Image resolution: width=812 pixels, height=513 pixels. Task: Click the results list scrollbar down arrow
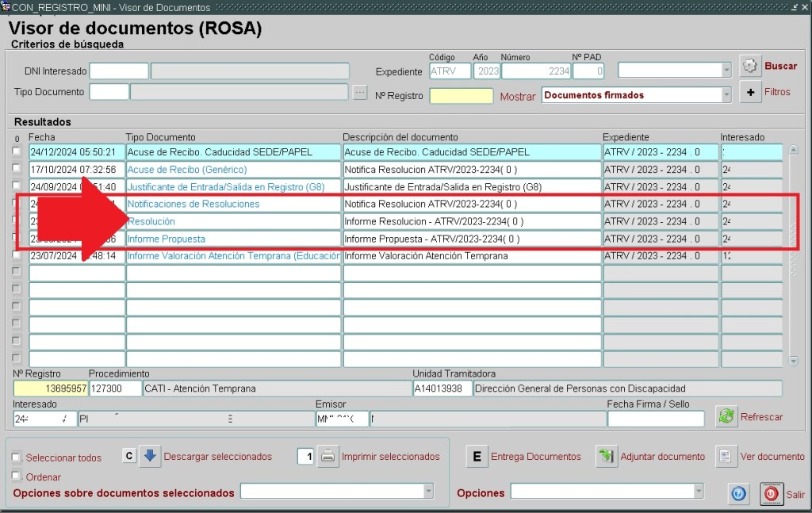click(794, 361)
